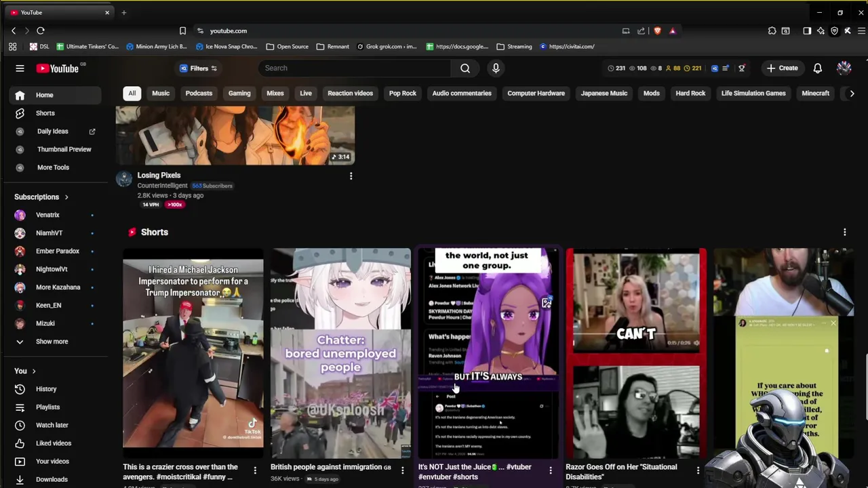The width and height of the screenshot is (868, 488).
Task: Open the Shorts sidebar icon
Action: pos(20,113)
